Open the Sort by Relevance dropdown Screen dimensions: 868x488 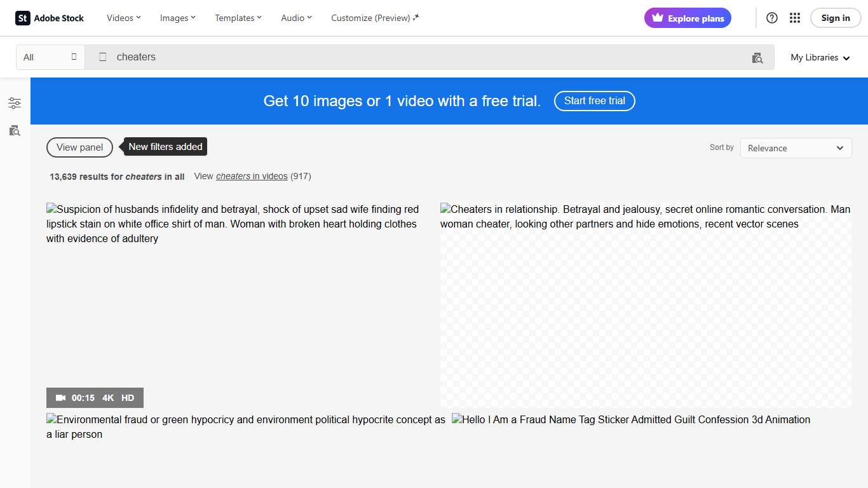796,147
